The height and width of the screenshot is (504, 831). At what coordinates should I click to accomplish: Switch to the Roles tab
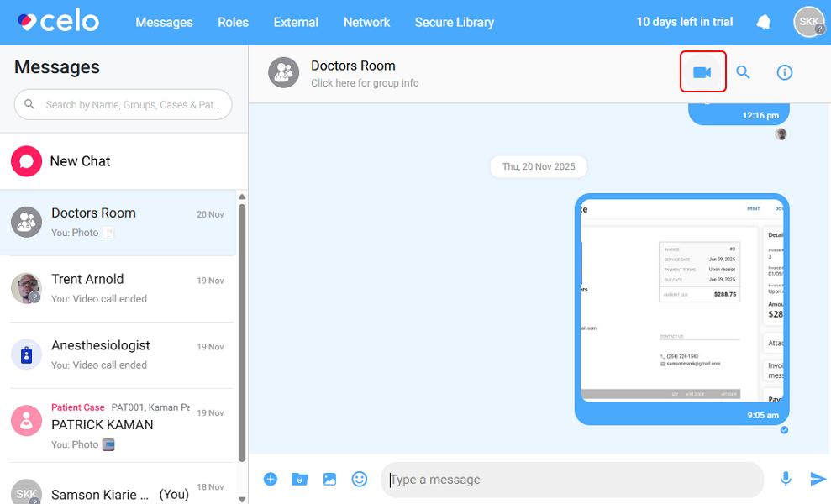(x=233, y=23)
